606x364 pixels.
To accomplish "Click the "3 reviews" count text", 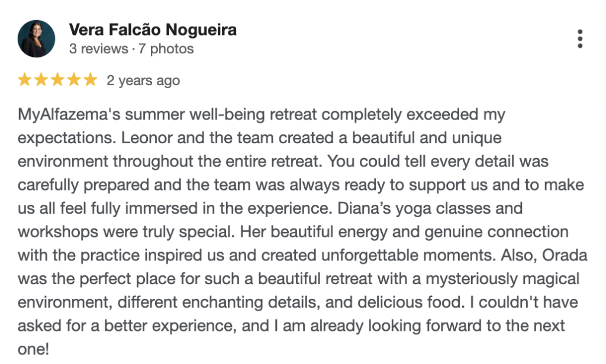I will [x=98, y=49].
